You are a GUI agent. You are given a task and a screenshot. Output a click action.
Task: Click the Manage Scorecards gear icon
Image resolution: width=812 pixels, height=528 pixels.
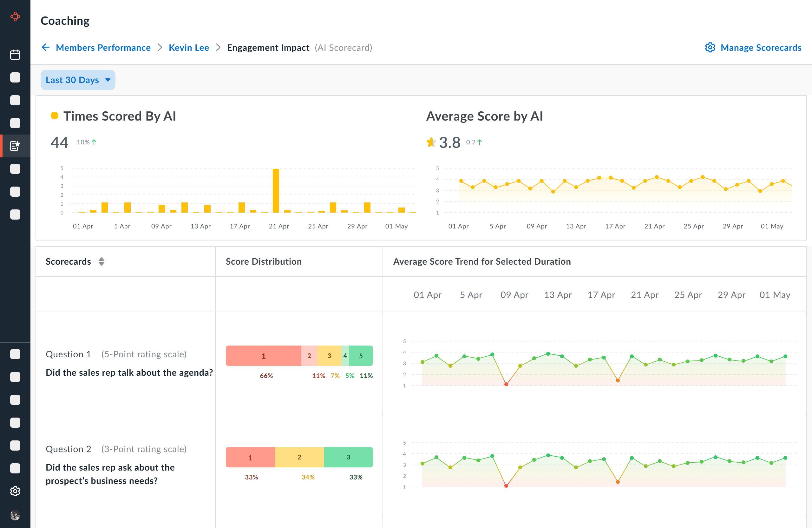tap(710, 48)
